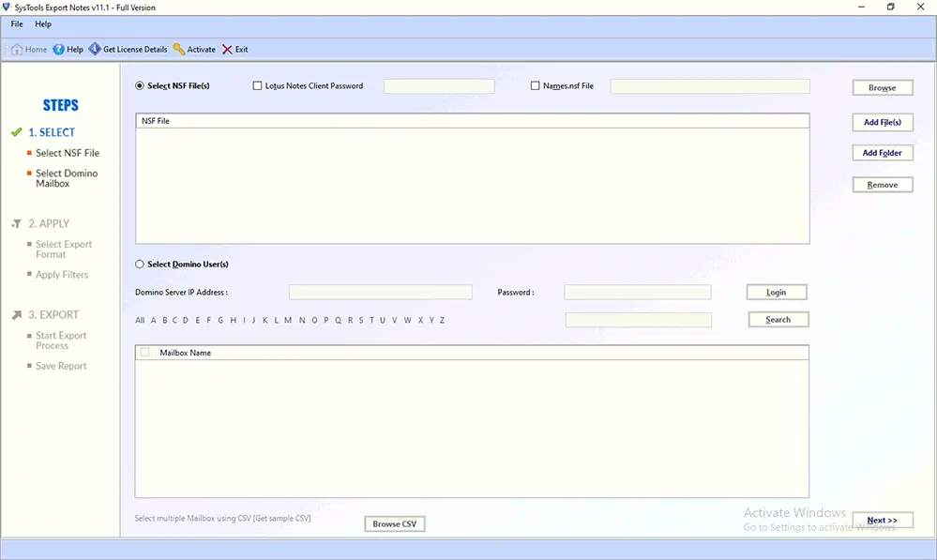
Task: Click the Domino Password input field
Action: 638,293
